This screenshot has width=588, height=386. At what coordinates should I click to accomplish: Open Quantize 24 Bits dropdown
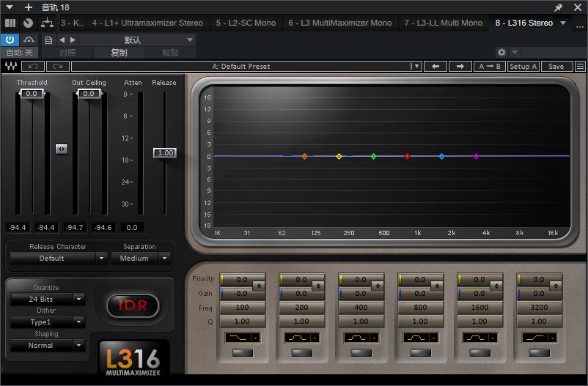click(x=48, y=300)
